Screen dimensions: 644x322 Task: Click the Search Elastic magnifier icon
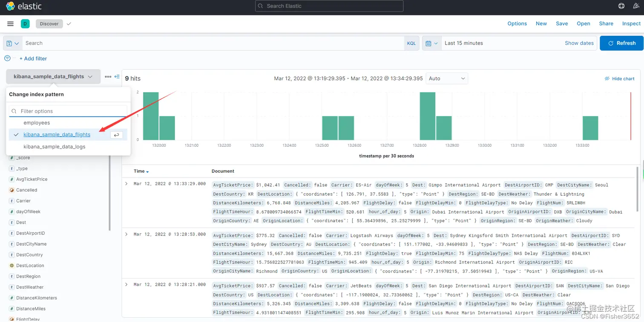pyautogui.click(x=261, y=6)
